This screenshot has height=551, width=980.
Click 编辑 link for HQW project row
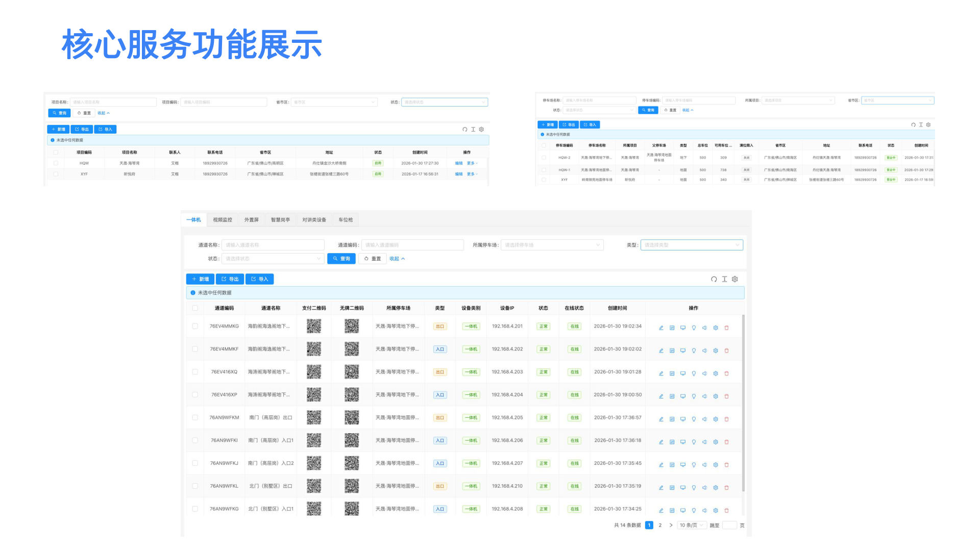(459, 163)
